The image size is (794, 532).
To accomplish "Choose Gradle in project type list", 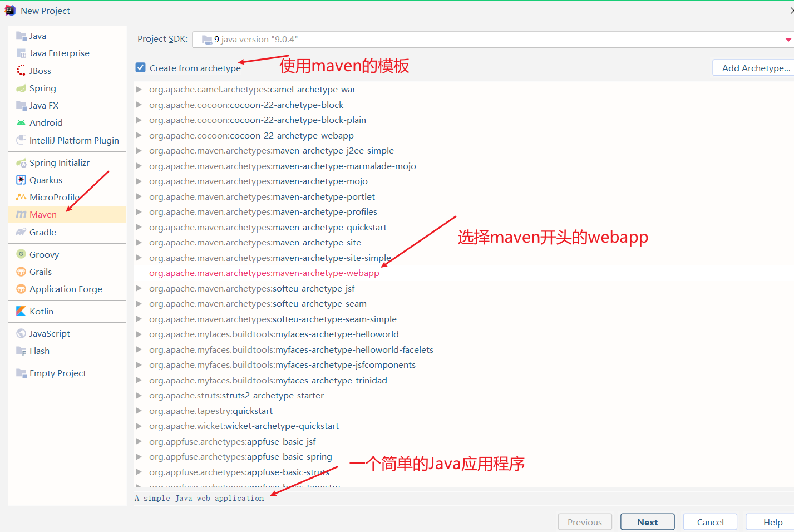I will pos(43,232).
